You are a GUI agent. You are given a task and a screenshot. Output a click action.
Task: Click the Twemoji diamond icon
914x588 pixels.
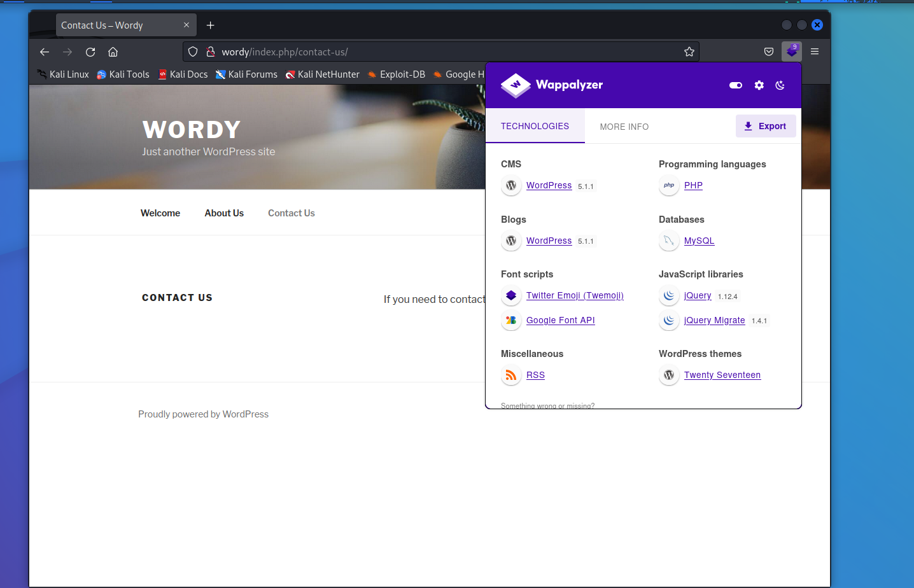point(511,295)
